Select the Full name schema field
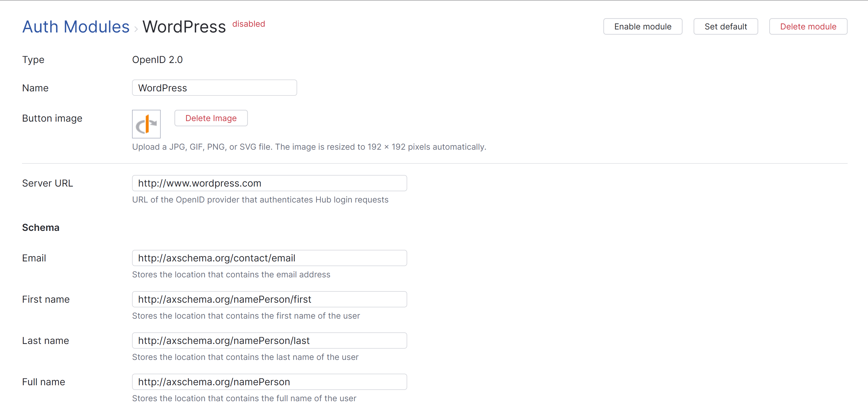The width and height of the screenshot is (868, 410). tap(269, 382)
